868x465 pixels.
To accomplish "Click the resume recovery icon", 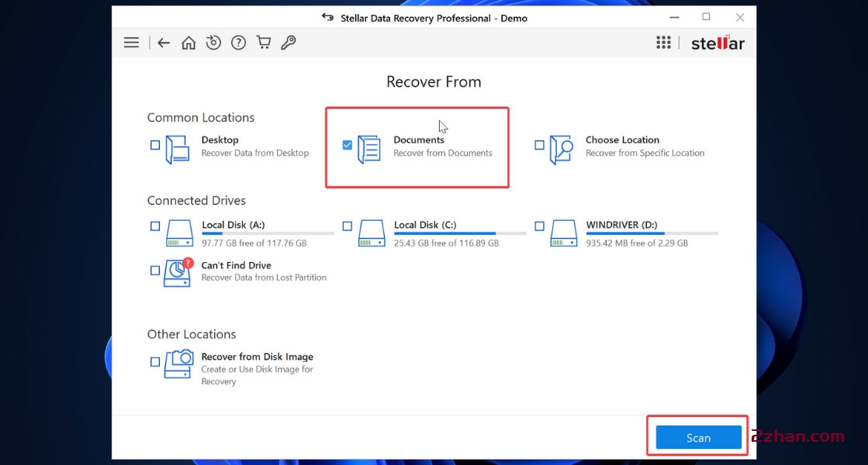I will 213,43.
